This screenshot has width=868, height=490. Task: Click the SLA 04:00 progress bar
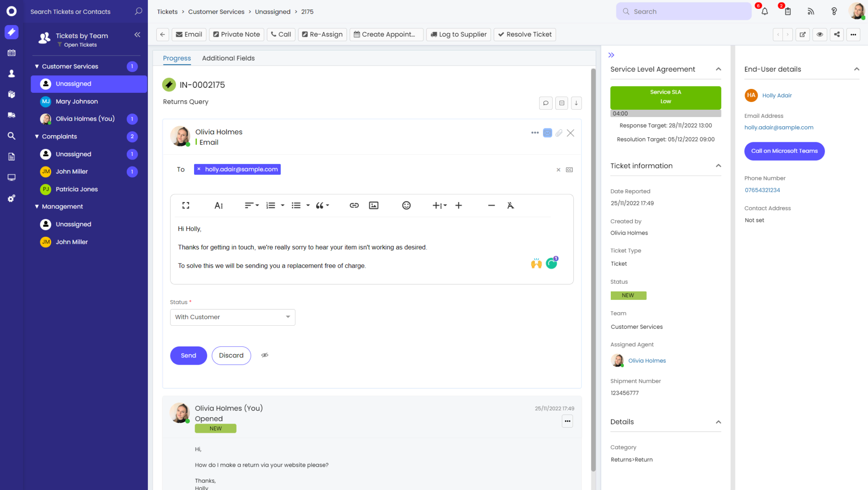(665, 114)
